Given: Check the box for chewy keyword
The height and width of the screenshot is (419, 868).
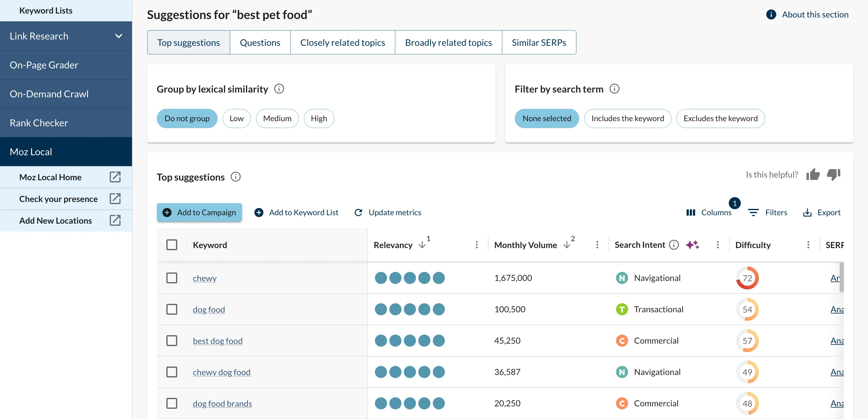Looking at the screenshot, I should [171, 278].
